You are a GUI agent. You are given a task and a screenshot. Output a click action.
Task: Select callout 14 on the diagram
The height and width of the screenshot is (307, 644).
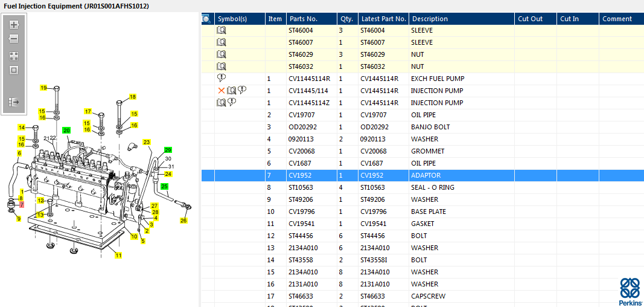click(x=22, y=127)
